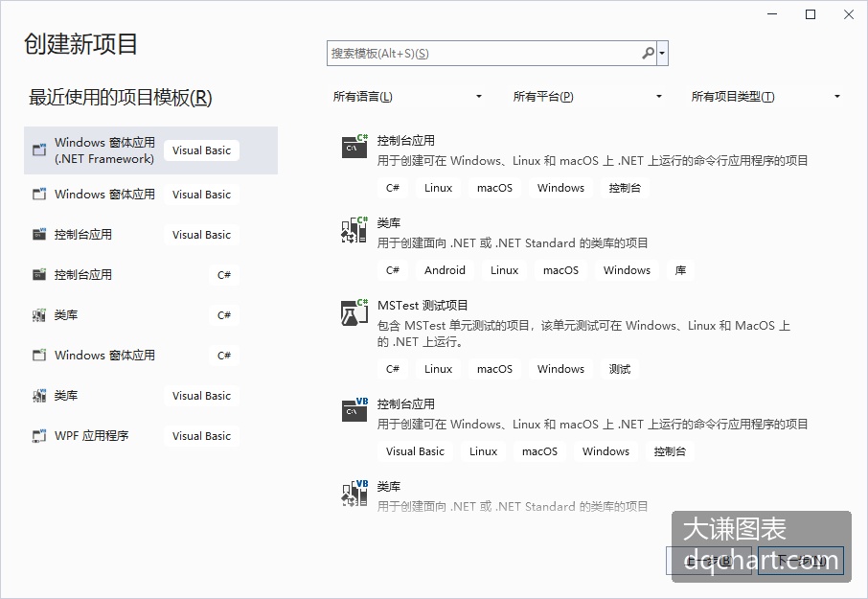Click the 上一步 back button
This screenshot has width=868, height=599.
[x=709, y=561]
